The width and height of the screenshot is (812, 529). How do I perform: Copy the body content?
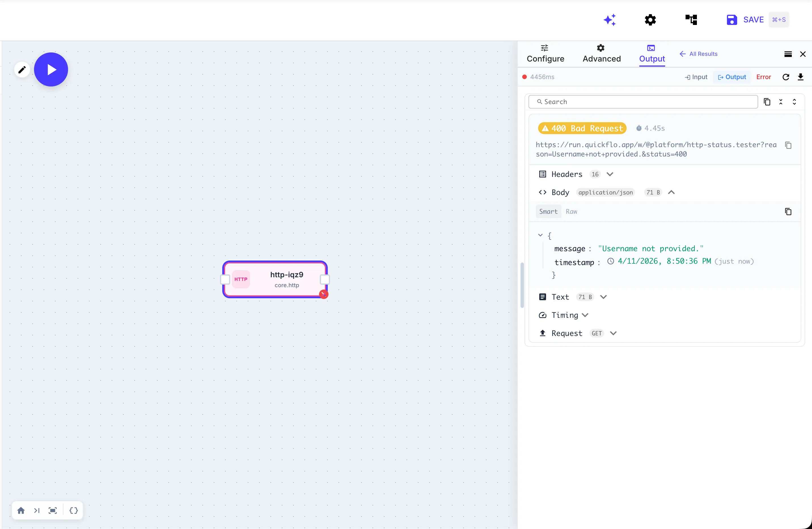click(x=788, y=211)
